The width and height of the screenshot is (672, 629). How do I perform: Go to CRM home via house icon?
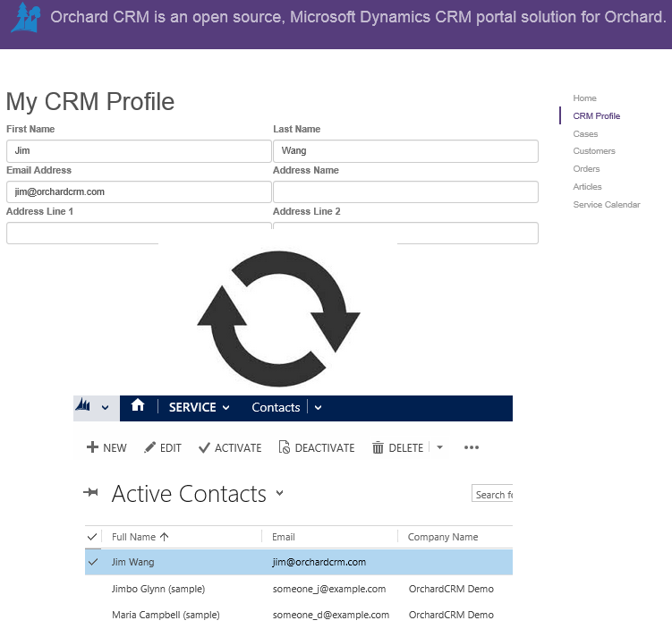[138, 405]
